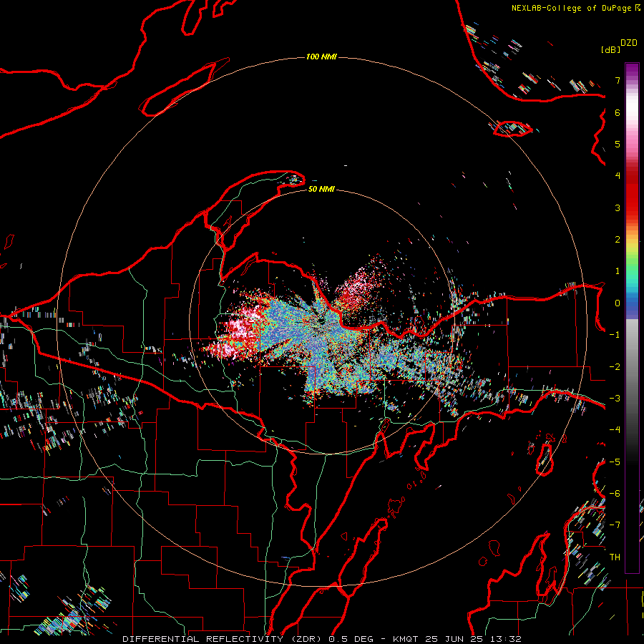Viewport: 644px width, 644px height.
Task: Click the 6 value on color scale
Action: (x=618, y=112)
